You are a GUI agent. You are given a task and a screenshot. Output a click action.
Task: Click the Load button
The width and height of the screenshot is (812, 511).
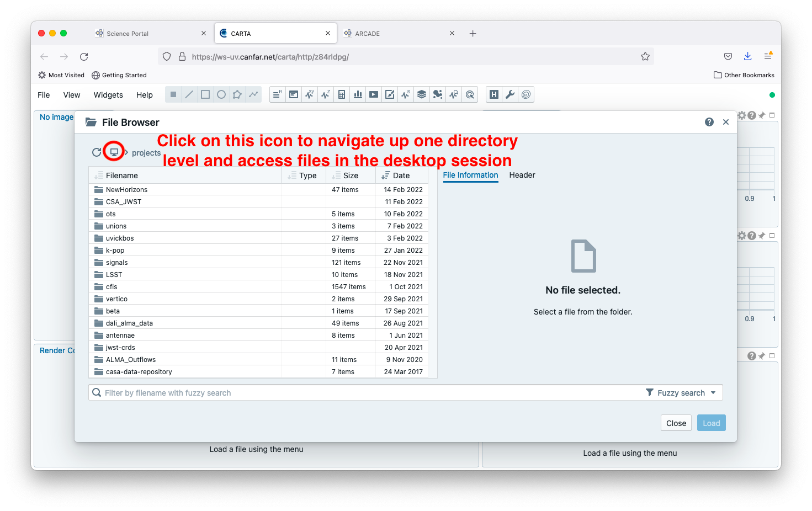(712, 423)
